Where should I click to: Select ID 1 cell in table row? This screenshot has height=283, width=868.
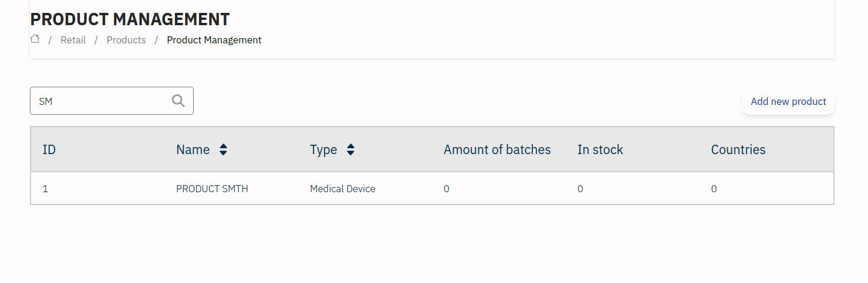click(45, 189)
